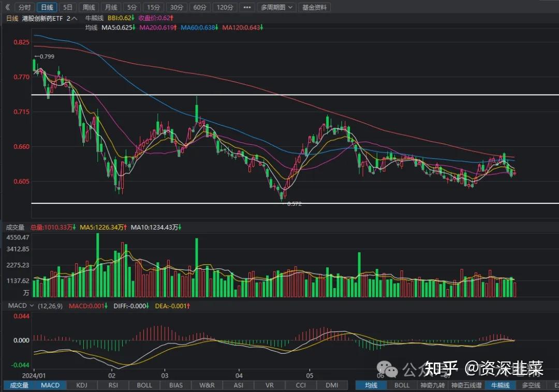
Task: Click the MACD parameters (12,26,9) label
Action: 49,306
